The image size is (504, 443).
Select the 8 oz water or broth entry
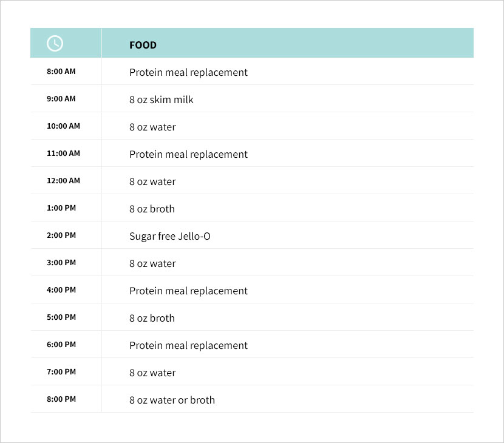172,400
